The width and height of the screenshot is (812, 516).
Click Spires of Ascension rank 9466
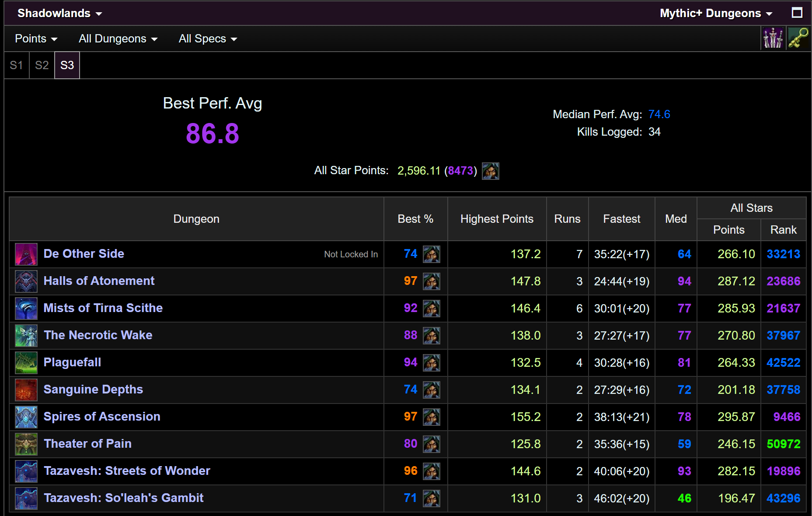(x=787, y=417)
